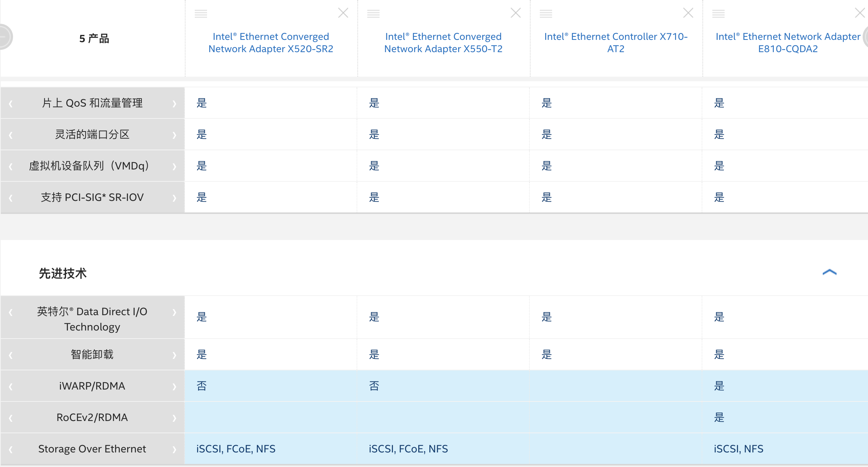This screenshot has height=467, width=868.
Task: Click right arrow on RoCEv2/RDMA row
Action: [x=174, y=418]
